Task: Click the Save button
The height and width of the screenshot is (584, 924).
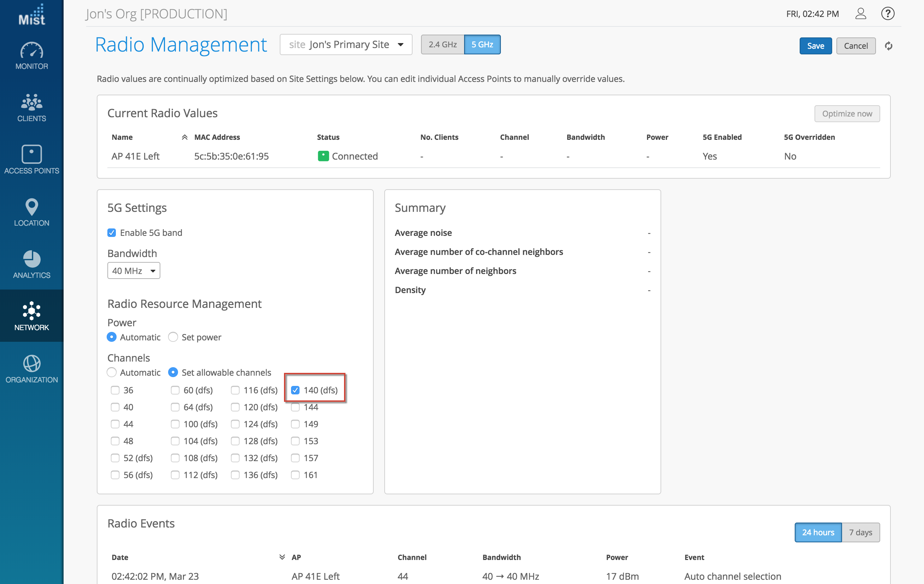Action: tap(816, 46)
